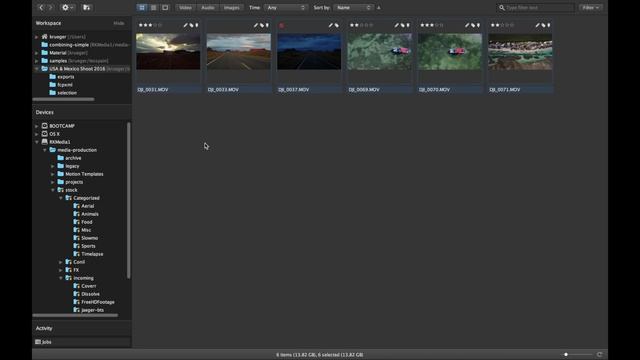This screenshot has width=640, height=360.
Task: Select the combining-simple workspace folder
Action: tap(69, 45)
